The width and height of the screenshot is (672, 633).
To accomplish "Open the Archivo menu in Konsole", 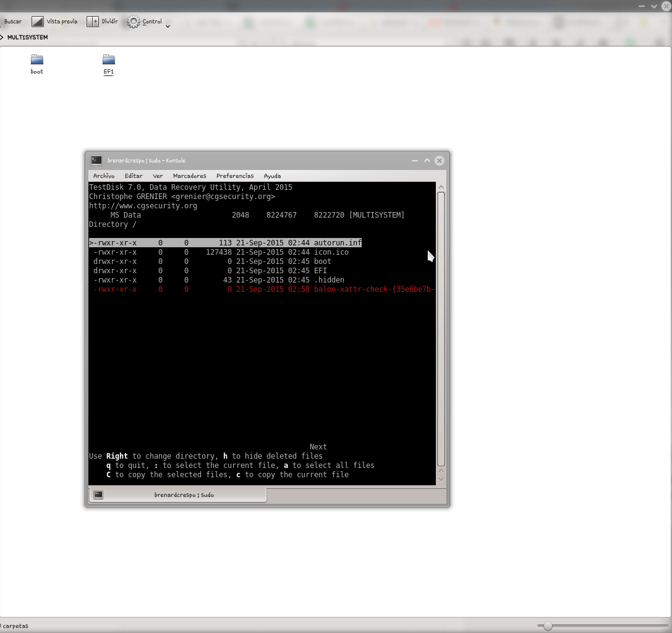I will (104, 176).
